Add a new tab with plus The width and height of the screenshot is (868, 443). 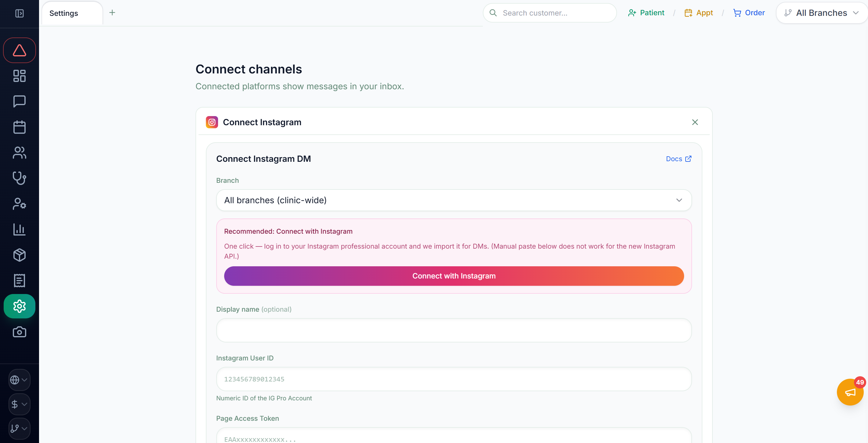[112, 13]
